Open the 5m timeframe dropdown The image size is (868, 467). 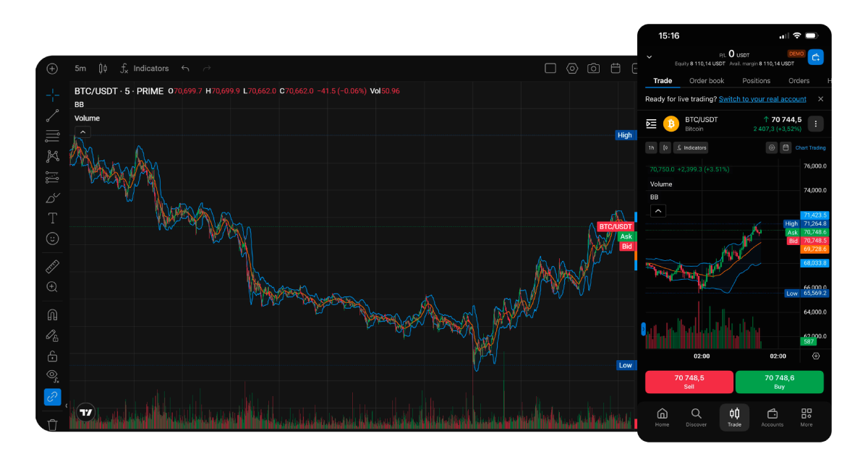(x=80, y=68)
